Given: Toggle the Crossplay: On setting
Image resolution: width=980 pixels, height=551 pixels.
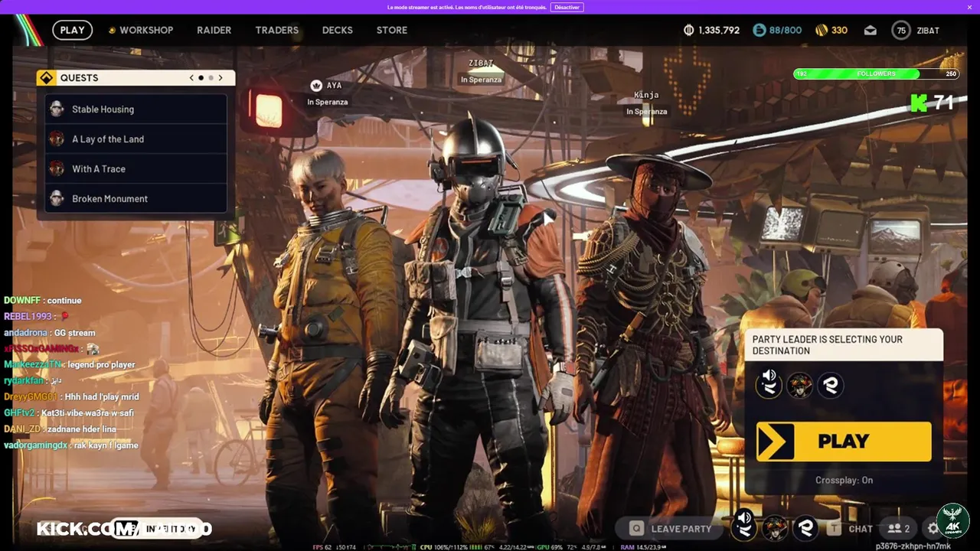Looking at the screenshot, I should coord(844,481).
